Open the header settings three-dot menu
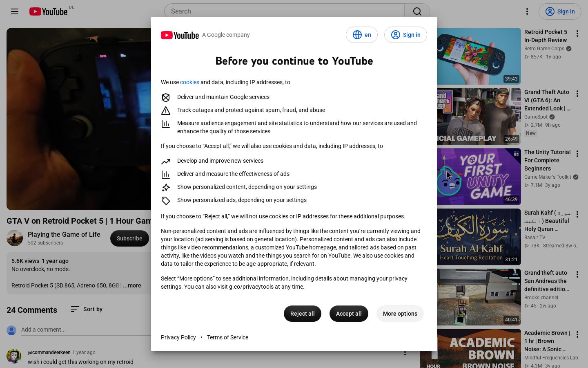The width and height of the screenshot is (588, 368). point(527,11)
